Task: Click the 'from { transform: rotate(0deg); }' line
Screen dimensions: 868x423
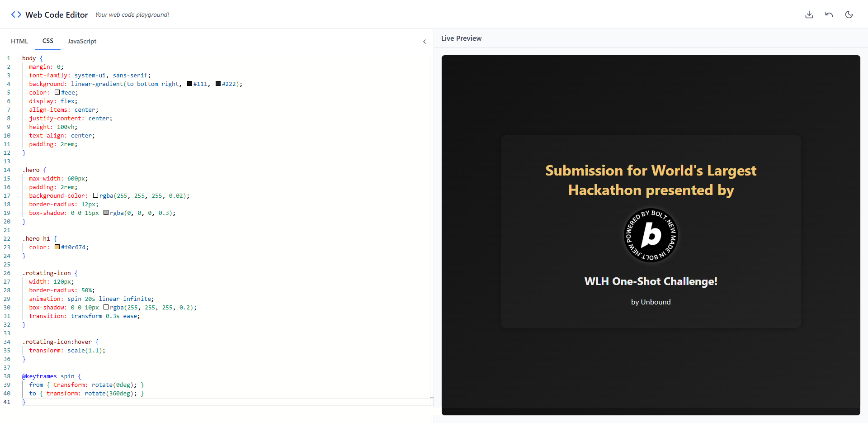Action: (87, 385)
